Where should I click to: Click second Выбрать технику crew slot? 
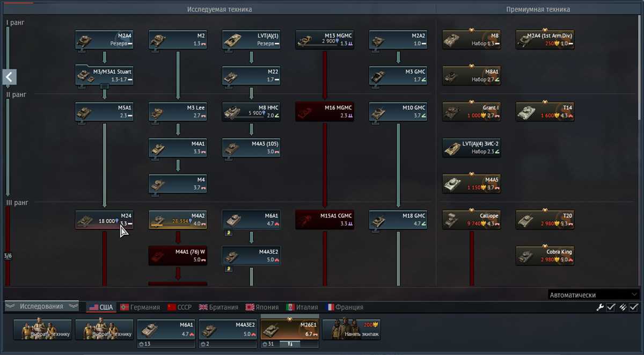coord(104,330)
